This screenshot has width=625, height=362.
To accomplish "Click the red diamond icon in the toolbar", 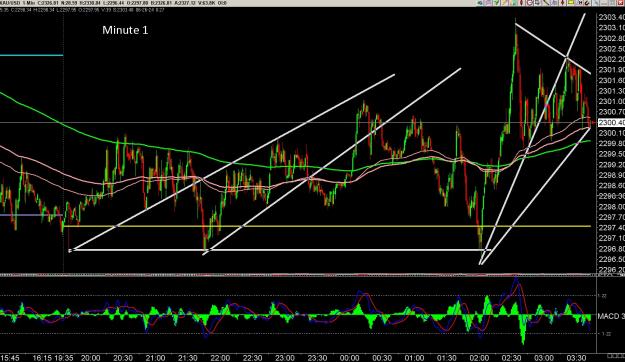I will tap(521, 3).
